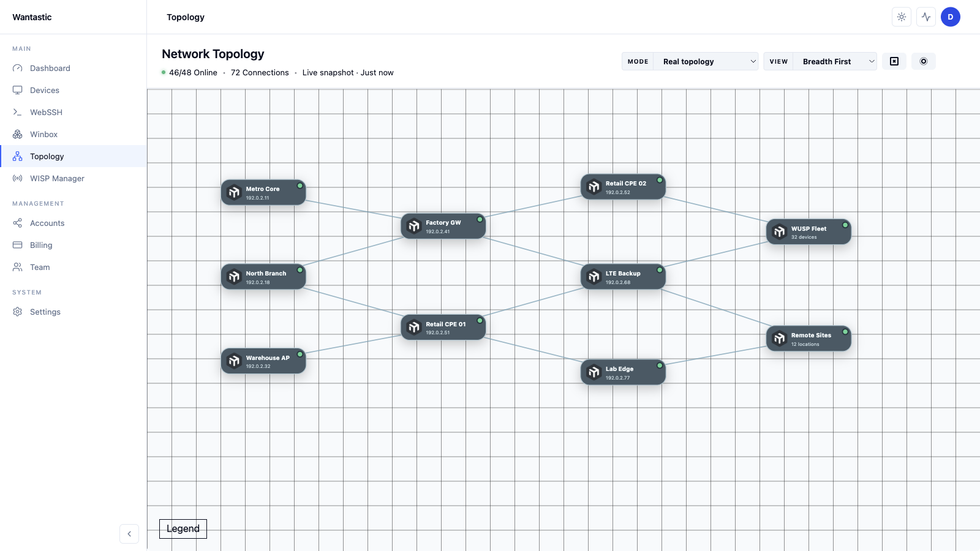Go to Dashboard page
980x551 pixels.
point(73,68)
